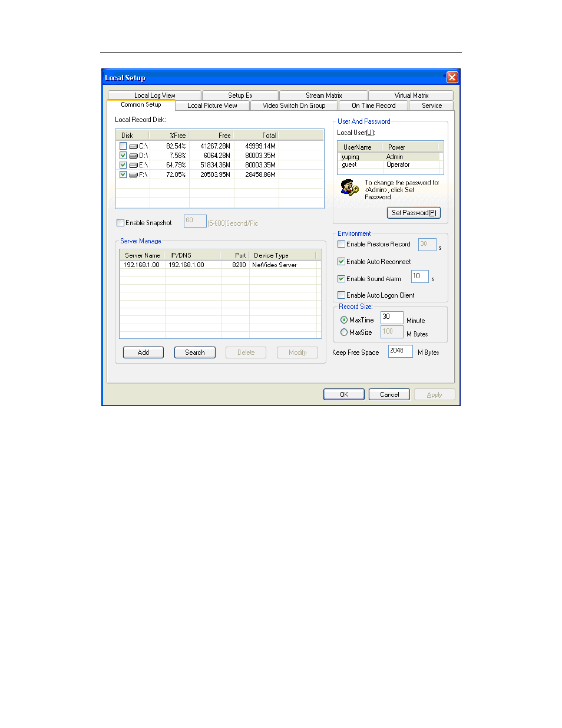Enable the Snapshot checkbox
This screenshot has height=728, width=562.
(120, 223)
